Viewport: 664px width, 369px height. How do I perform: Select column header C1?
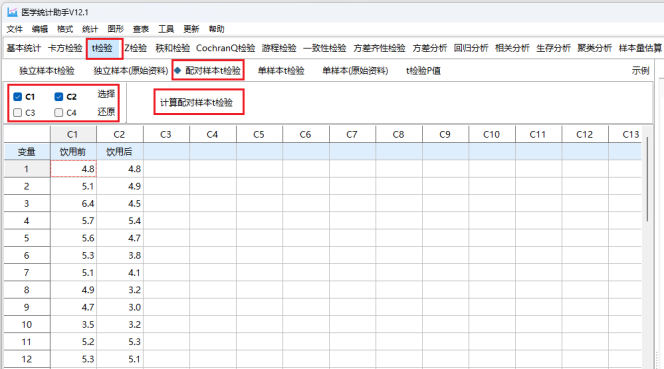click(x=73, y=134)
